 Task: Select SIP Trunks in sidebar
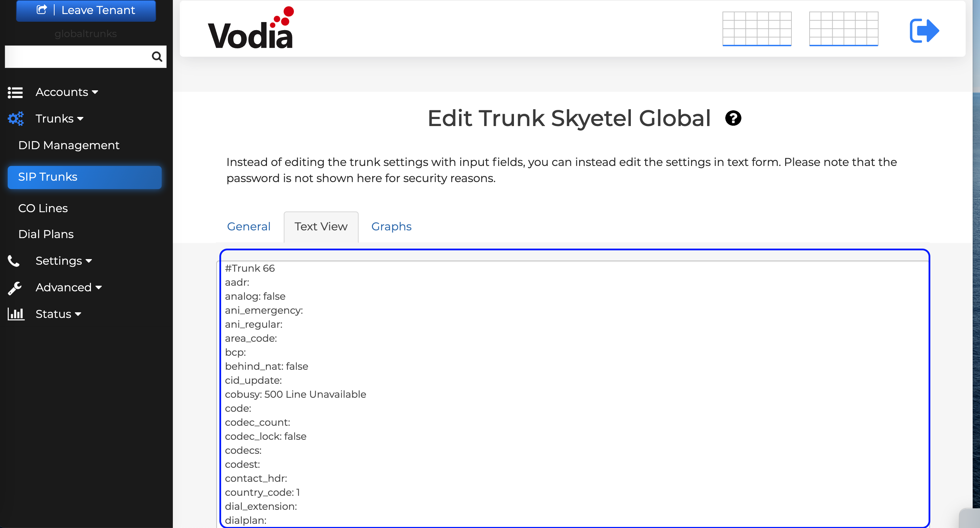pos(84,177)
